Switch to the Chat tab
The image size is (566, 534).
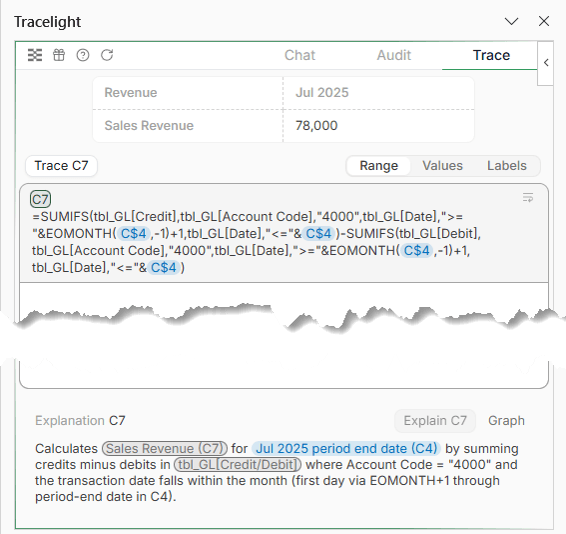300,55
